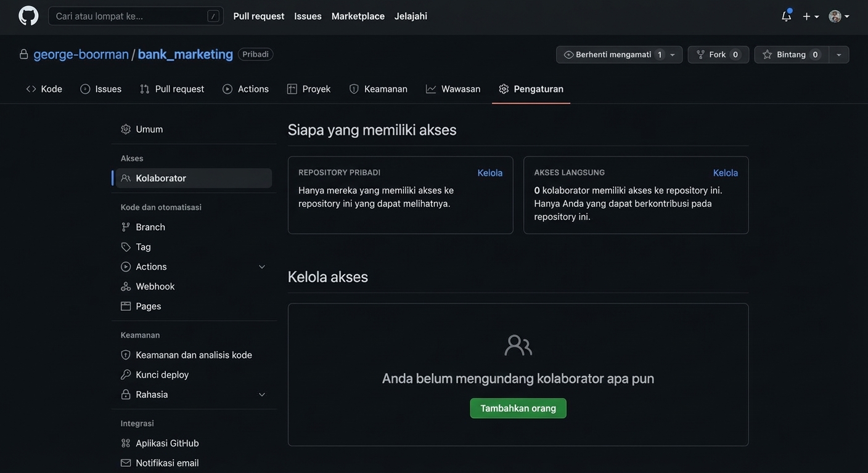Click the Rahasia lock icon

126,394
